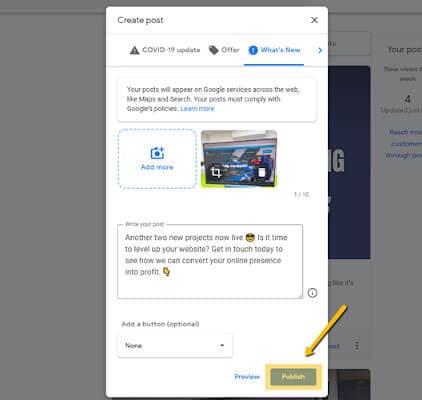Screen dimensions: 422x400
Task: Click the Add more photos camera icon
Action: click(157, 153)
